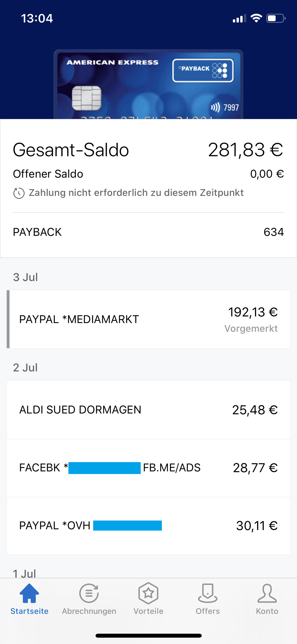Screen dimensions: 297x644
Task: Tap the battery status icon
Action: [276, 18]
